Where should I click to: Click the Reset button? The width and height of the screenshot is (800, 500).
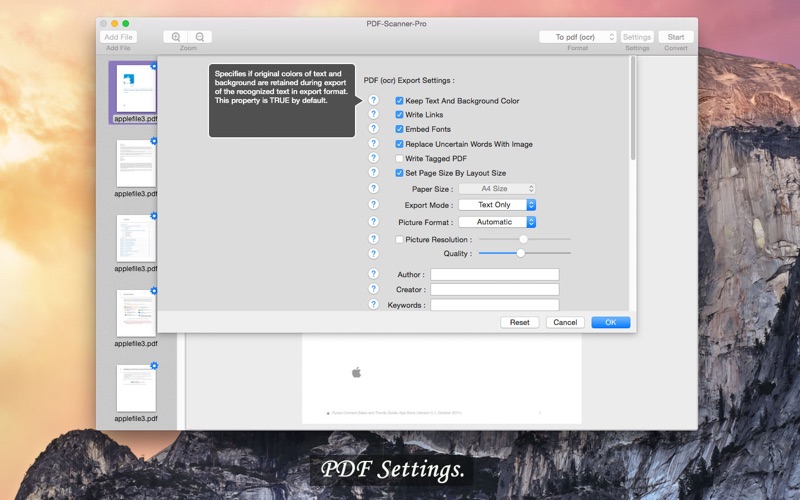click(519, 322)
